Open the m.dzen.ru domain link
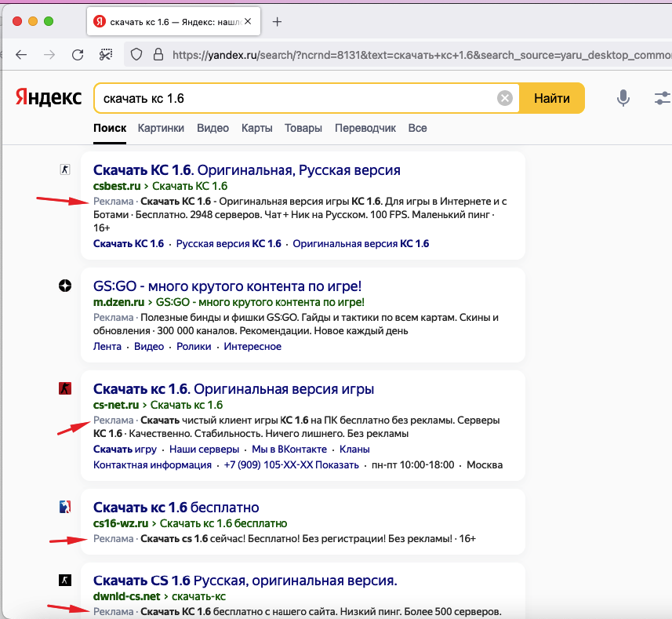 pos(118,302)
